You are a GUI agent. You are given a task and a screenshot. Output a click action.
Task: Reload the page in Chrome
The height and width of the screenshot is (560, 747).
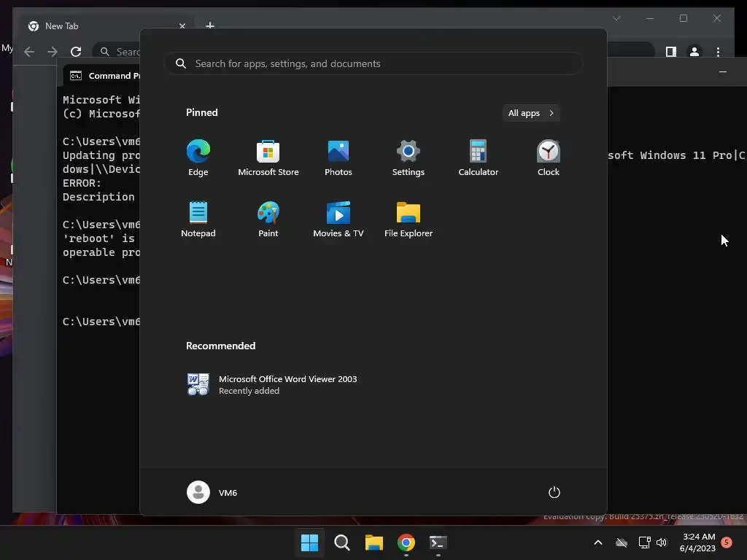(76, 52)
